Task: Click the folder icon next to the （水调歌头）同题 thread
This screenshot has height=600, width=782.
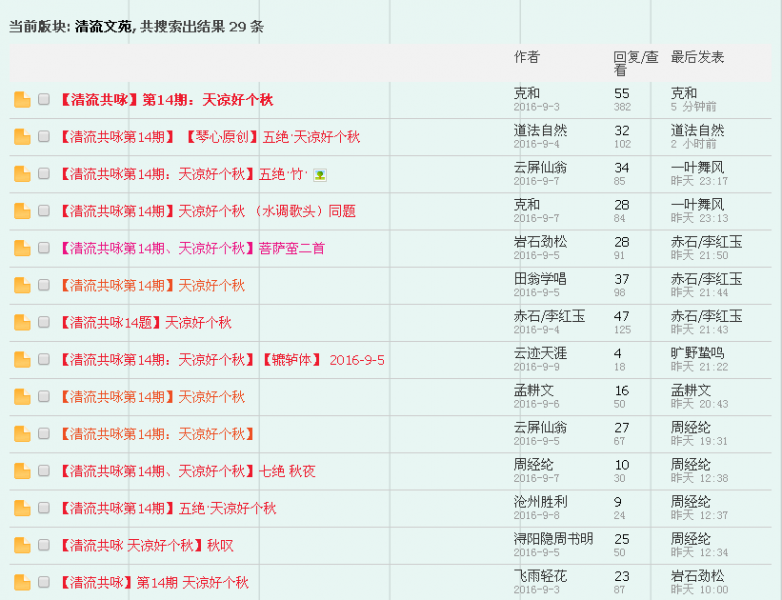Action: point(22,211)
